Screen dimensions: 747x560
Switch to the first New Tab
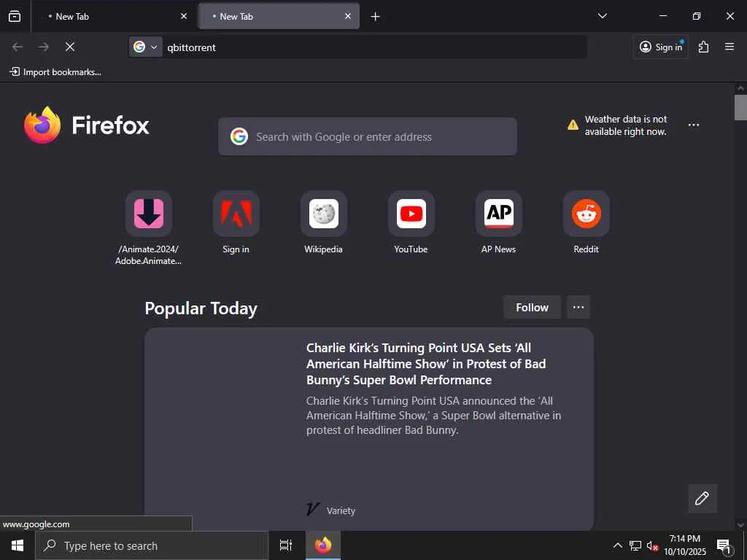[113, 16]
